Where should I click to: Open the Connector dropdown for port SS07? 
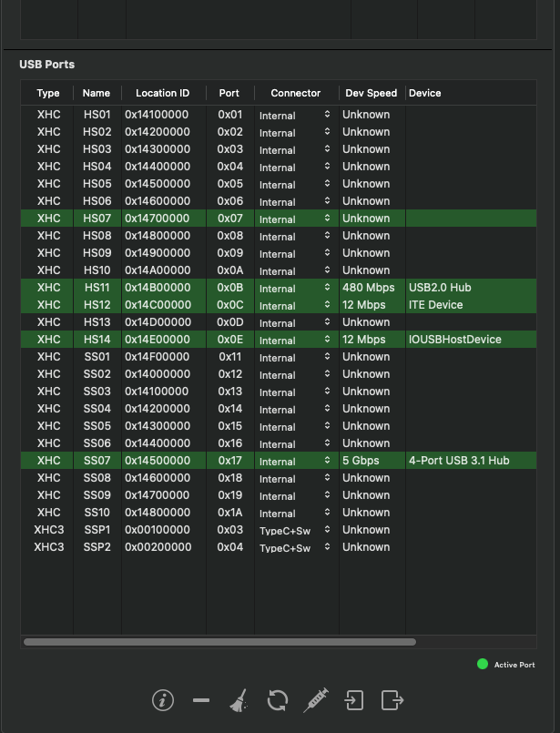(295, 462)
